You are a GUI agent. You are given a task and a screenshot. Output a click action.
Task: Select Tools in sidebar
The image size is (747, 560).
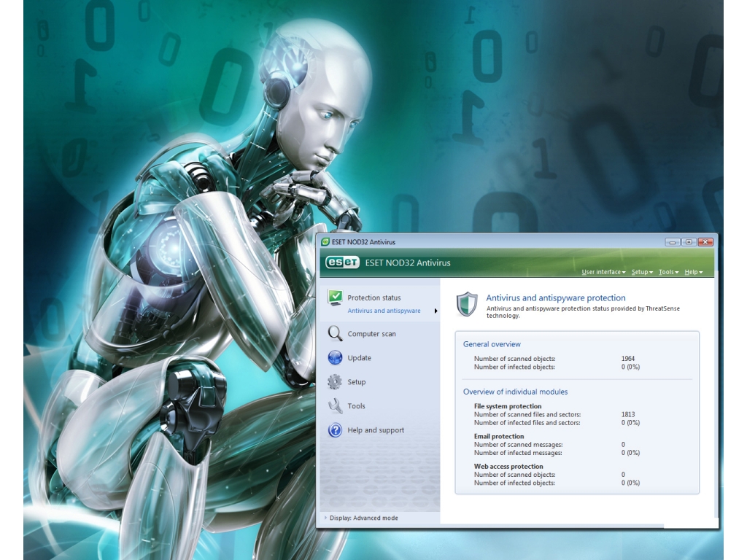point(356,405)
